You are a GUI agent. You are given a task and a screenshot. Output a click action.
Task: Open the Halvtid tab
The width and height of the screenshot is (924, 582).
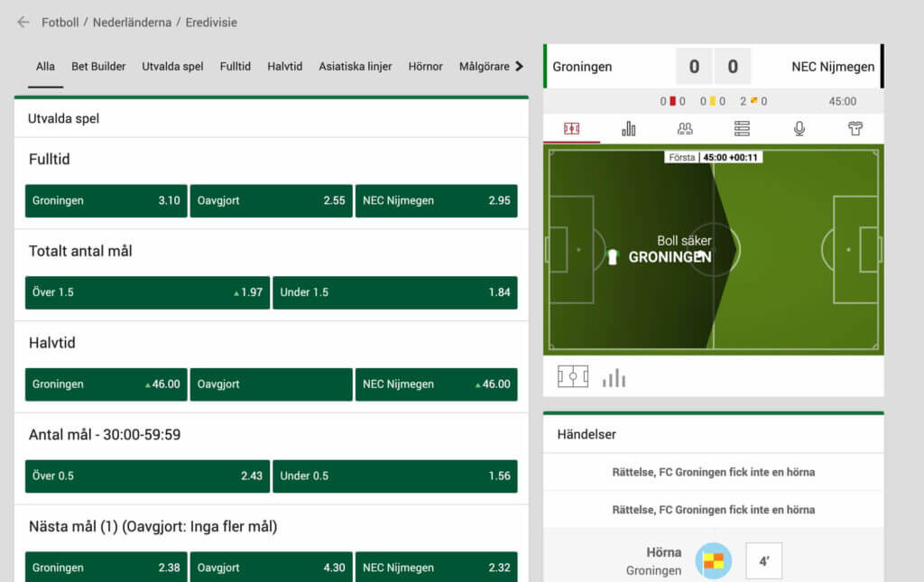tap(284, 67)
